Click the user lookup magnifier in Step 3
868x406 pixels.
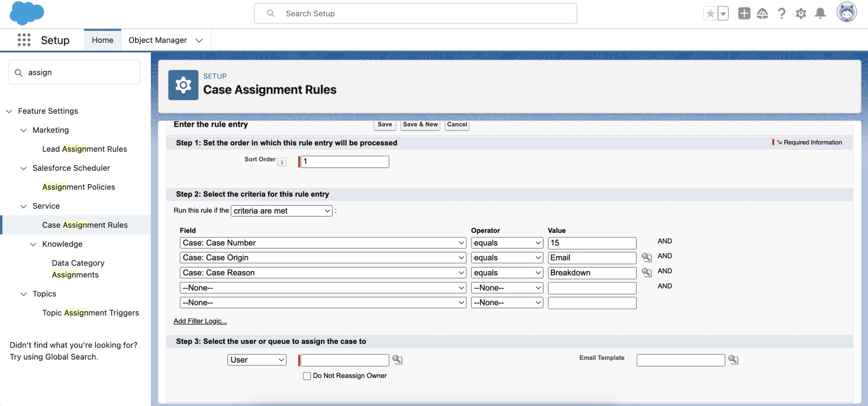[397, 359]
